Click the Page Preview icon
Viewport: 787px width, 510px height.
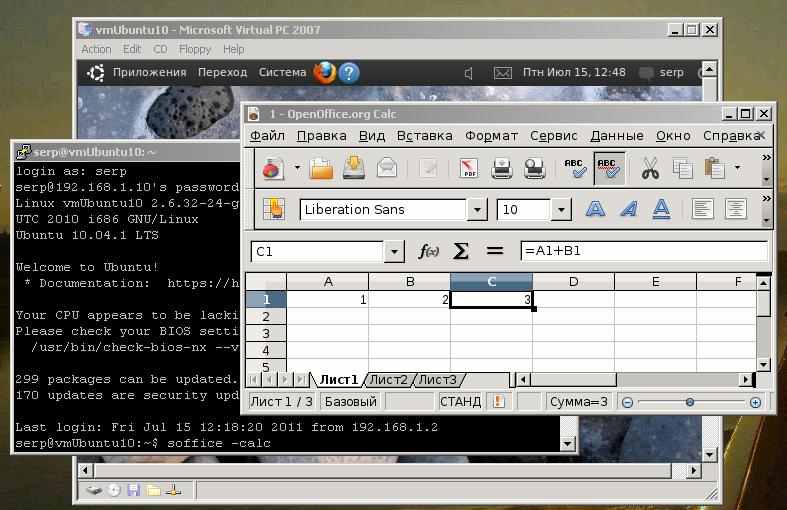pyautogui.click(x=535, y=169)
